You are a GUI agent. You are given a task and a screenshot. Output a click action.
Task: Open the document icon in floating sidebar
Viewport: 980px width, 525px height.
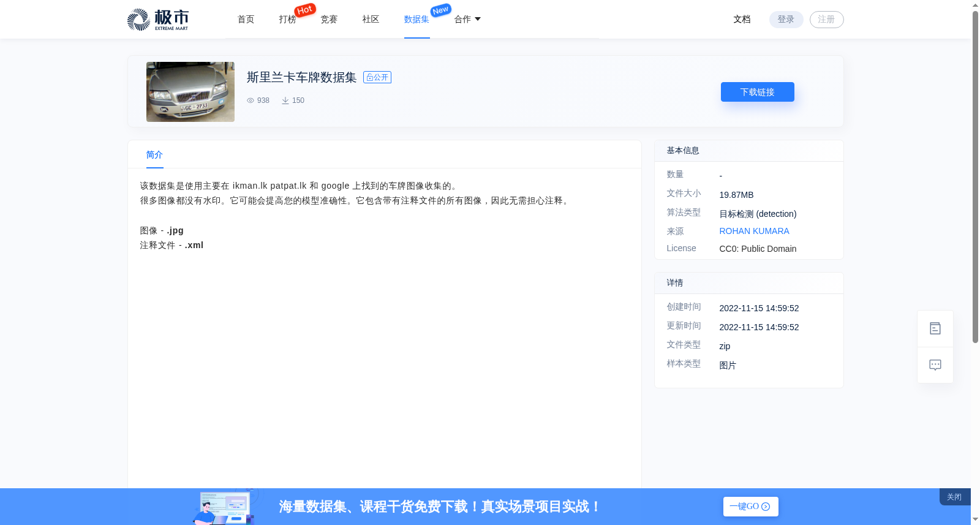pos(935,329)
